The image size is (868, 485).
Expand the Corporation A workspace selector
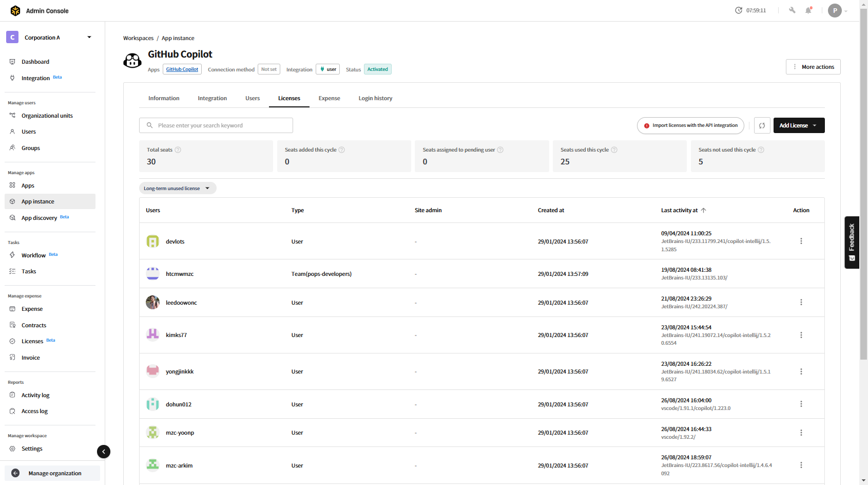[50, 38]
